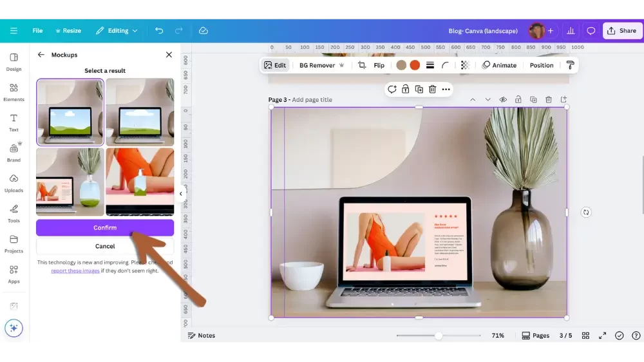The height and width of the screenshot is (362, 644).
Task: Follow the report these images link
Action: tap(75, 271)
